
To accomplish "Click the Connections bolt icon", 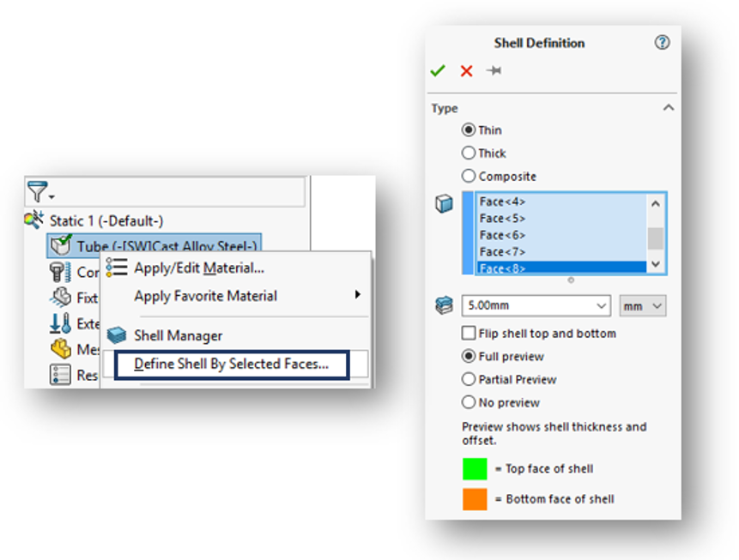I will (x=60, y=272).
